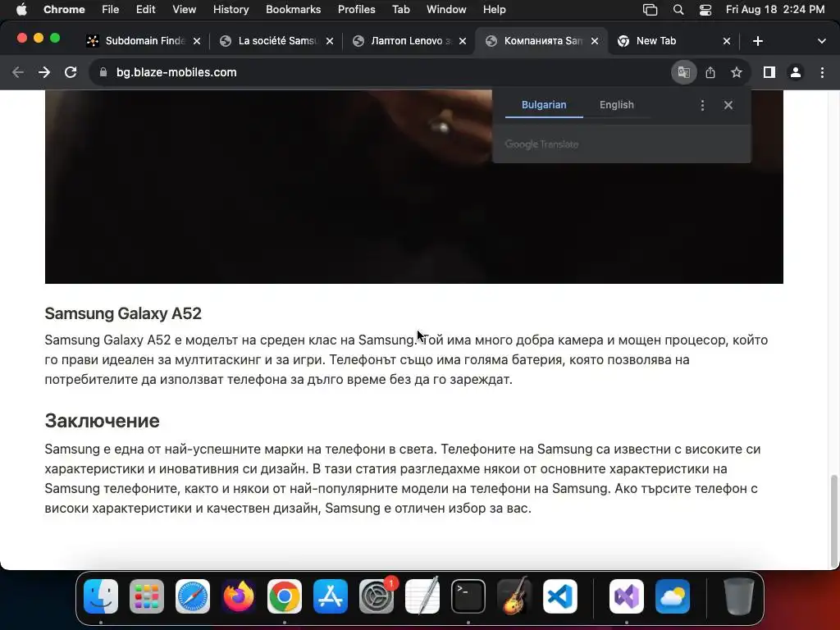Close the Компанията Samsung tab
This screenshot has width=840, height=630.
595,41
